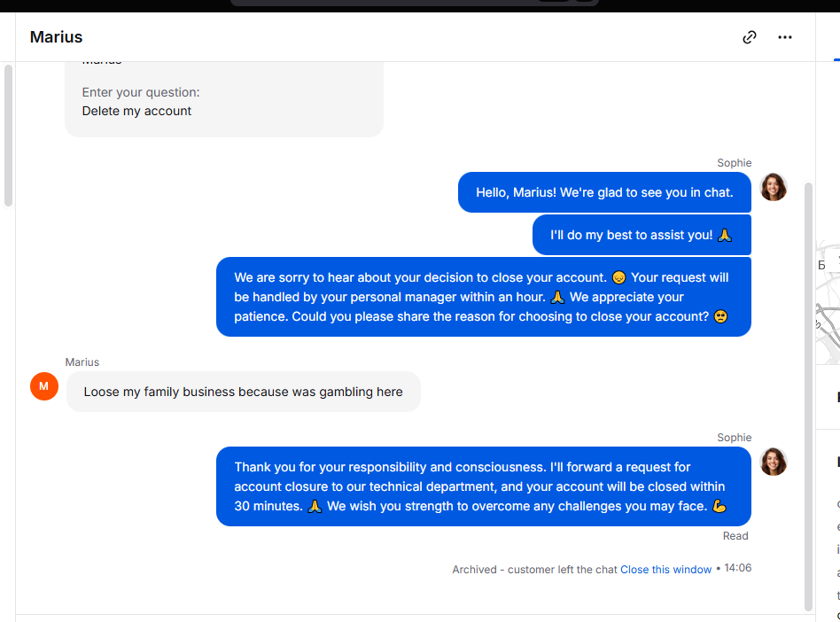Click the 'We are sorry to hear' message
Viewport: 840px width, 622px height.
pyautogui.click(x=483, y=297)
